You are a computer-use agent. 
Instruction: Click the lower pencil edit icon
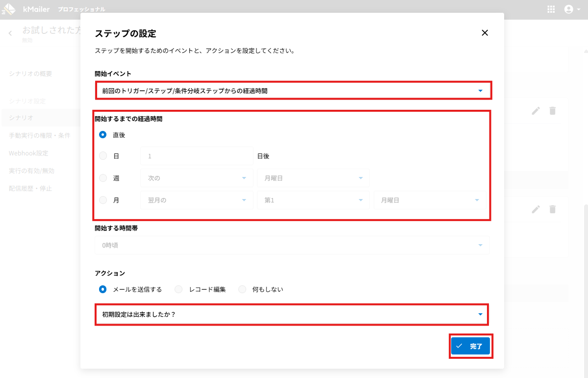536,209
